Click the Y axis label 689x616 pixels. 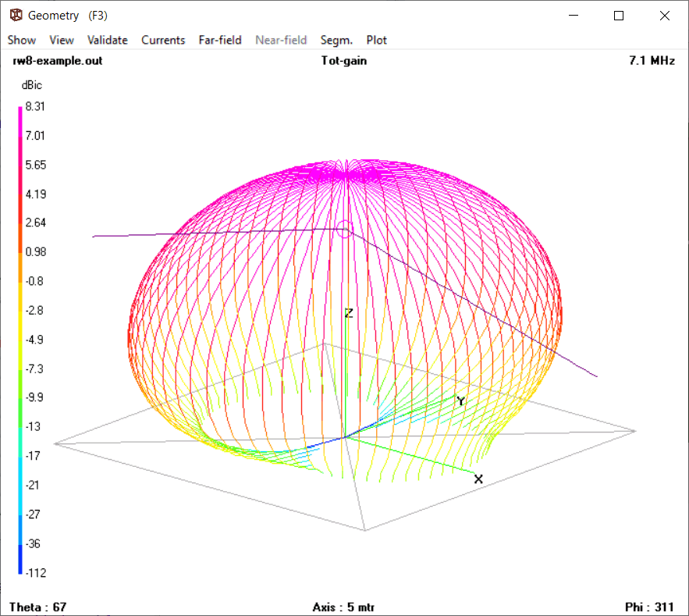tap(461, 401)
